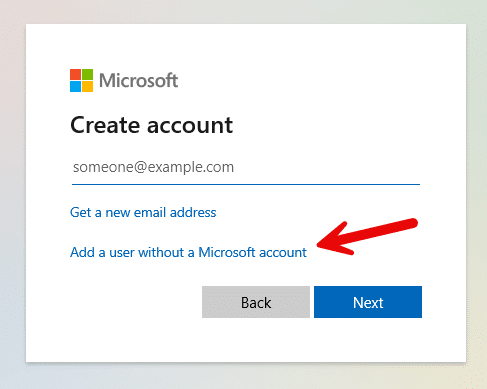487x389 pixels.
Task: Click the 'Microsoft' wordmark text
Action: (138, 81)
